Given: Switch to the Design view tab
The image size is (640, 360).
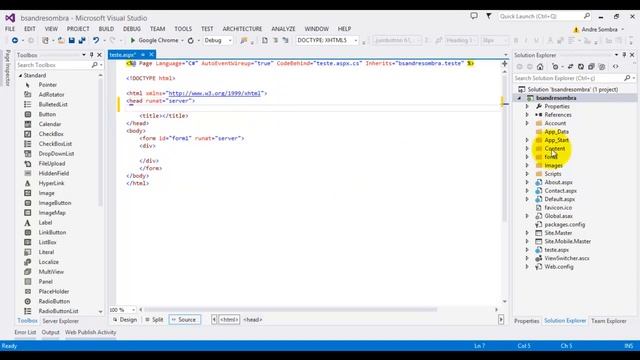Looking at the screenshot, I should [124, 320].
